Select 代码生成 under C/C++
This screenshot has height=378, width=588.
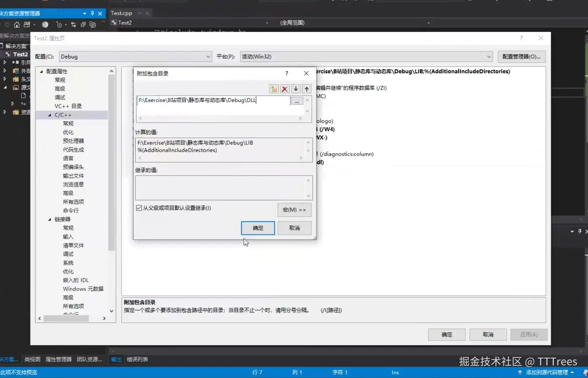point(73,150)
